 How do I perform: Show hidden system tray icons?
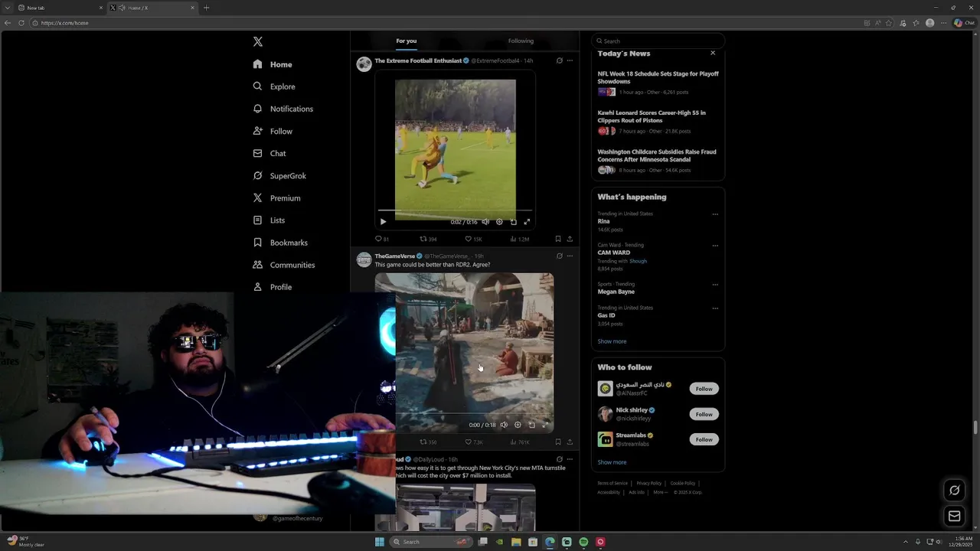(x=906, y=542)
